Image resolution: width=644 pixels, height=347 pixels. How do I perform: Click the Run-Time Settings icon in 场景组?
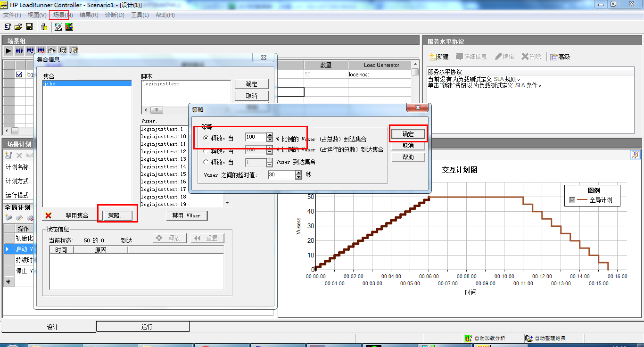point(52,50)
